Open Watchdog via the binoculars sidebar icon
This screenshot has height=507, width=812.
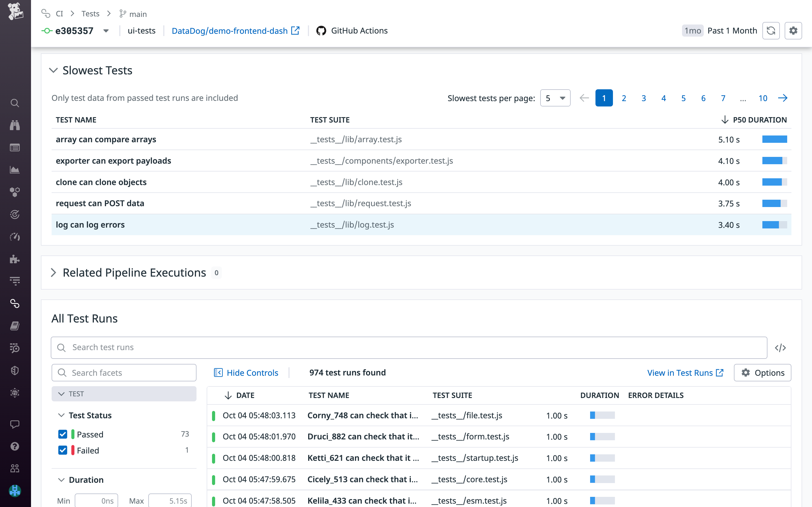pyautogui.click(x=15, y=125)
